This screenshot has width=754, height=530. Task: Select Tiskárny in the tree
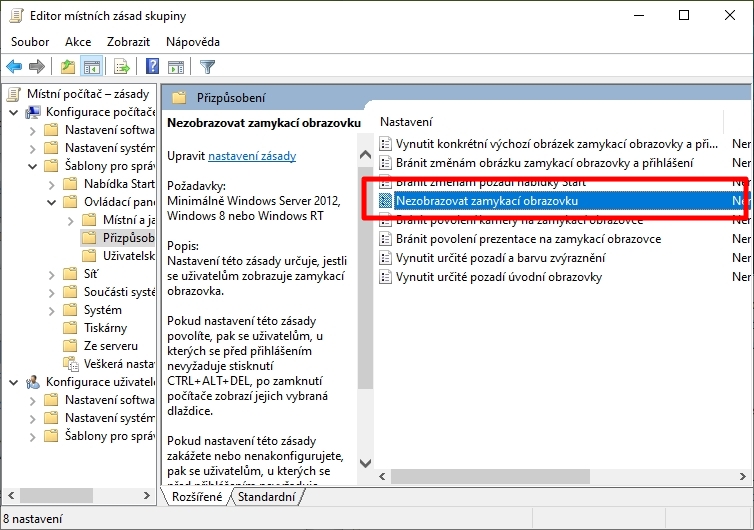(105, 328)
